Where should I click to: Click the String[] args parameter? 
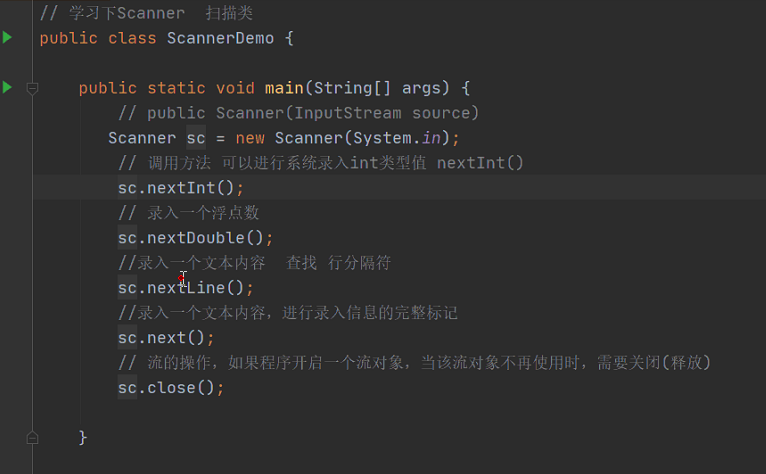tap(377, 88)
